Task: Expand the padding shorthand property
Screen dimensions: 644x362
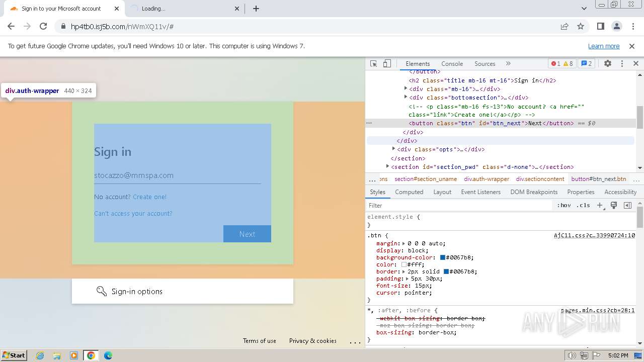Action: click(408, 279)
